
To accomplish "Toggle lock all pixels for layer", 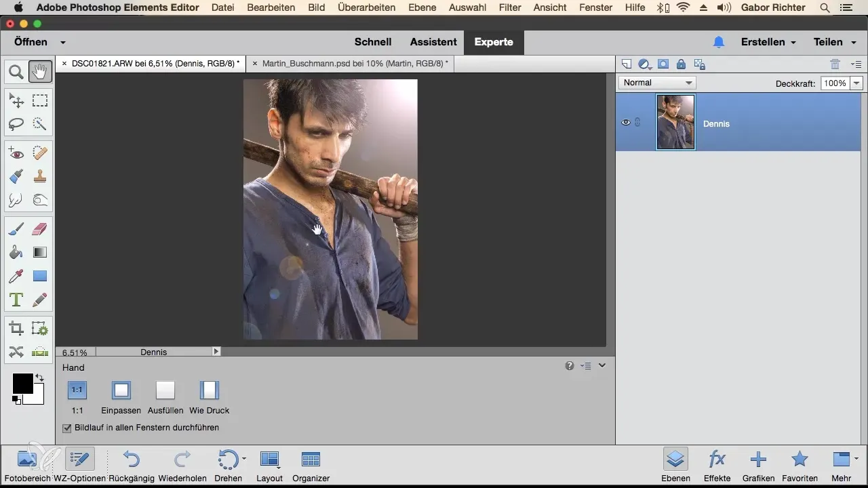I will (x=681, y=64).
